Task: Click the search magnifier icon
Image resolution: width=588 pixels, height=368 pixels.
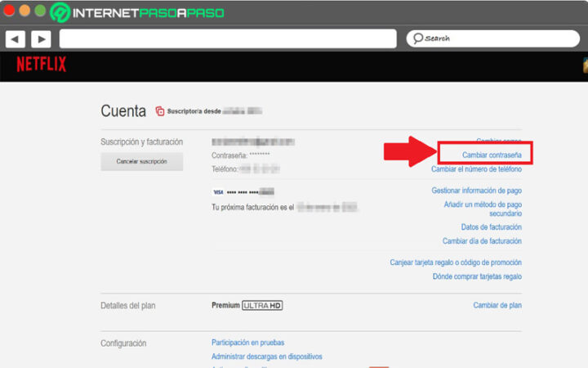Action: [x=418, y=38]
